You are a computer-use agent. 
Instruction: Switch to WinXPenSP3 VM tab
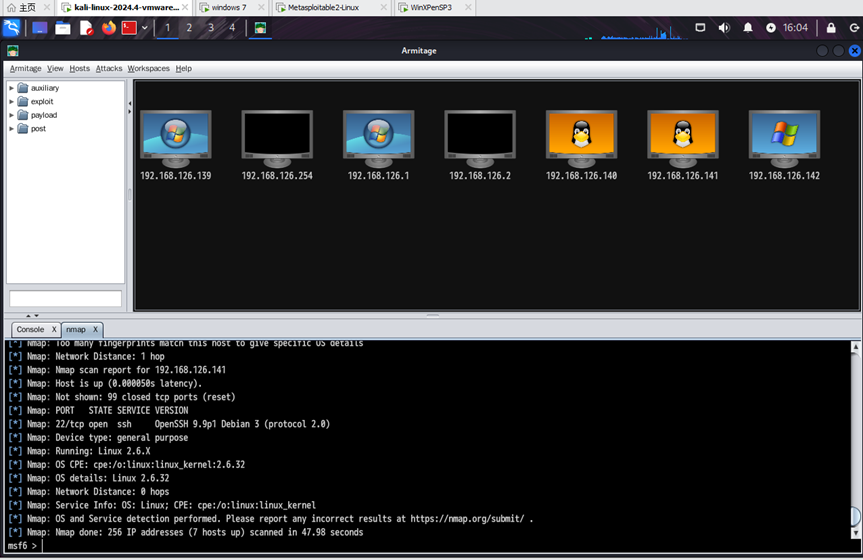[431, 8]
